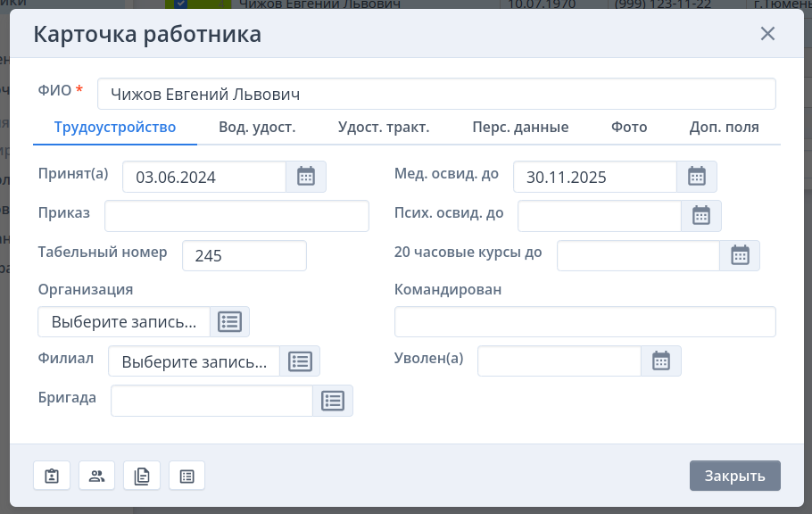
Task: Click the Табельный номер field
Action: [244, 256]
